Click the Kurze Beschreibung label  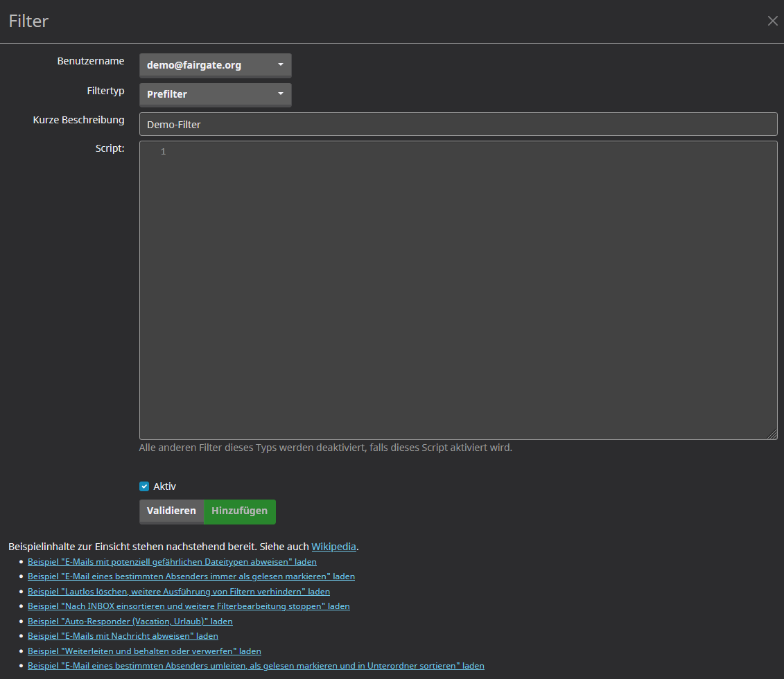78,120
